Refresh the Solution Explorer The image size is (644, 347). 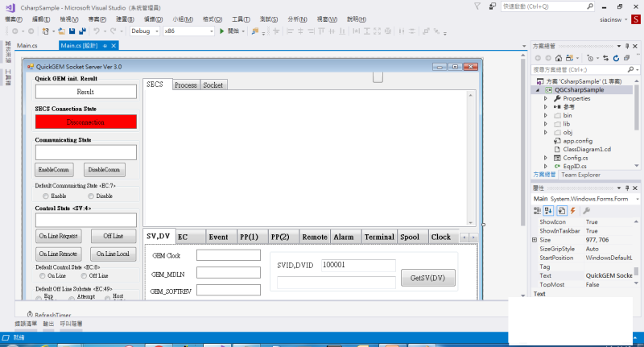point(616,58)
